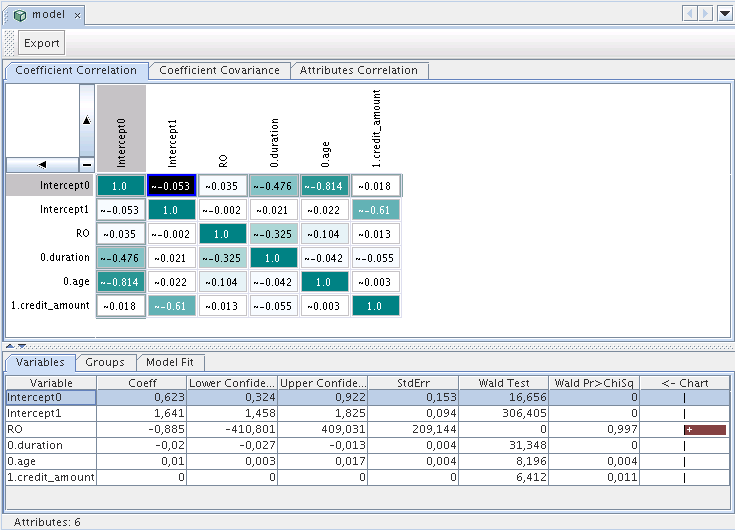Click the red chart bar in RO row
735x530 pixels.
(x=705, y=430)
